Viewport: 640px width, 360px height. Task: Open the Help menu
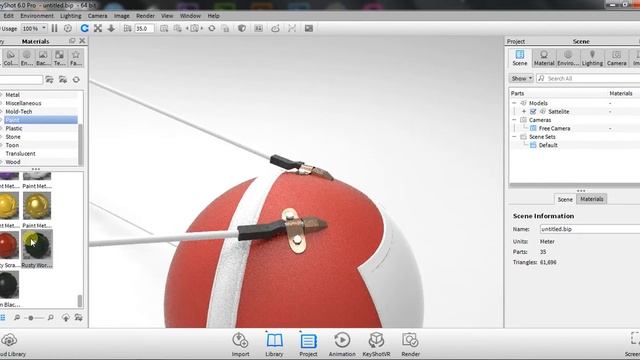(213, 16)
